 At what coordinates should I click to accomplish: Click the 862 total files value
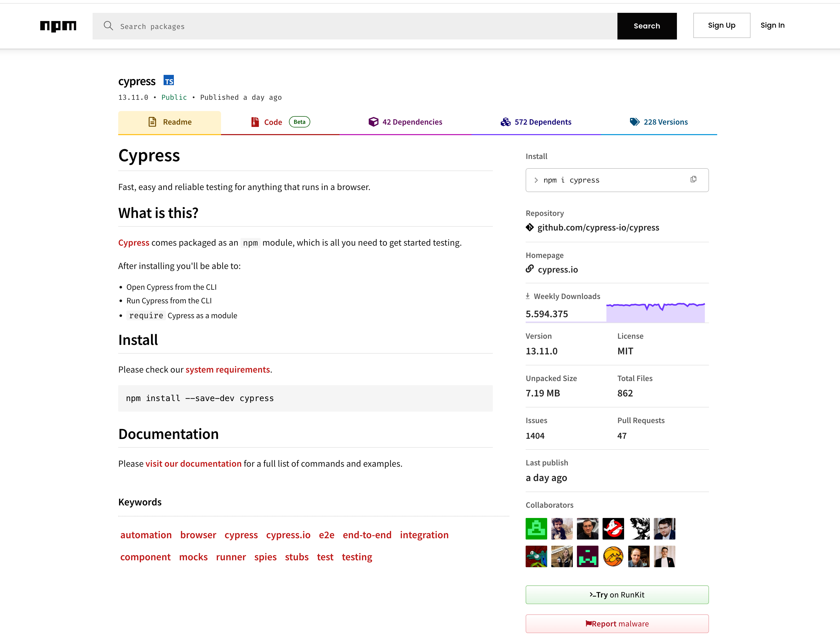pos(625,393)
